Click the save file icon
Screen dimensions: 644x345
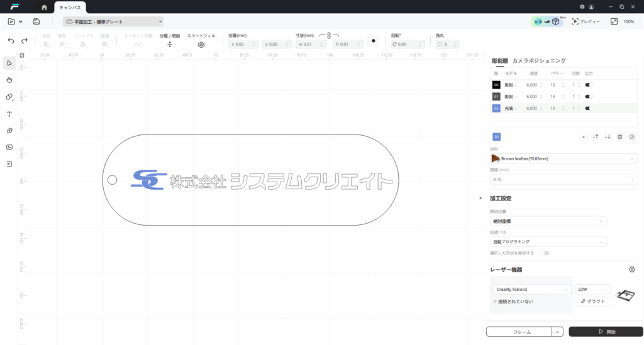coord(36,21)
